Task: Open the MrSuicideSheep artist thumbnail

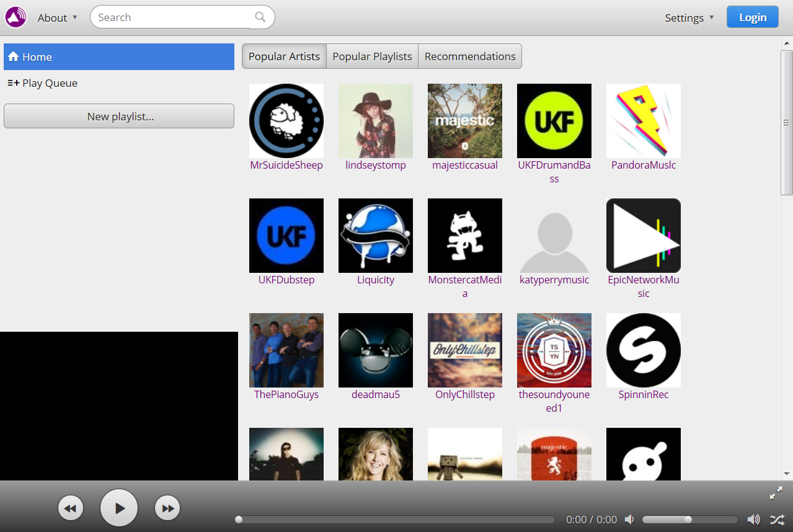Action: pos(286,121)
